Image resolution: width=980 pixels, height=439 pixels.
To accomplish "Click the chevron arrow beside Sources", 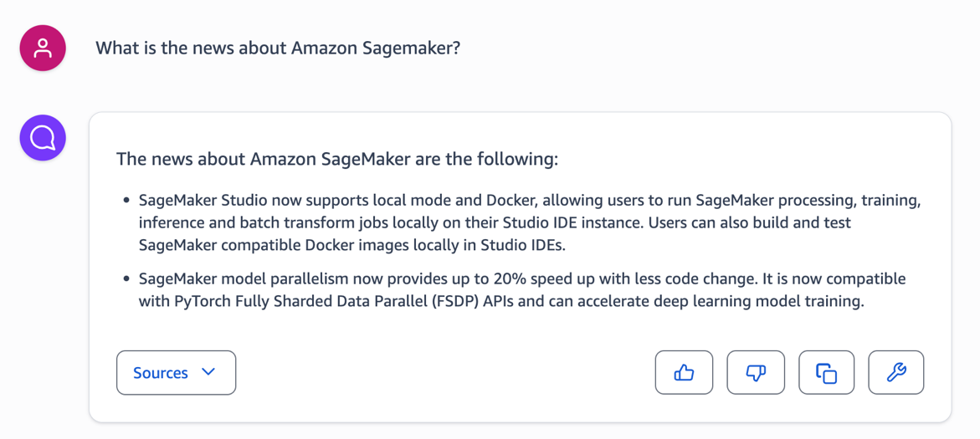I will coord(208,372).
